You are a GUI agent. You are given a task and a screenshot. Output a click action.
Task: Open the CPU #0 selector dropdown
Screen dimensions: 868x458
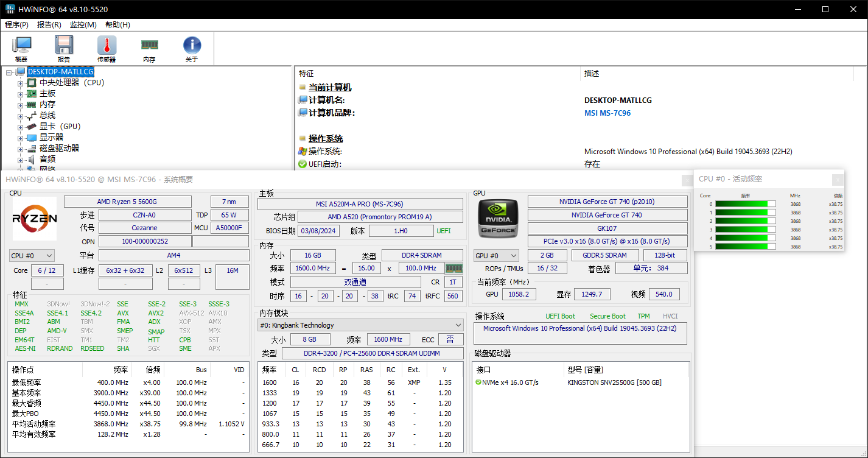(x=32, y=256)
